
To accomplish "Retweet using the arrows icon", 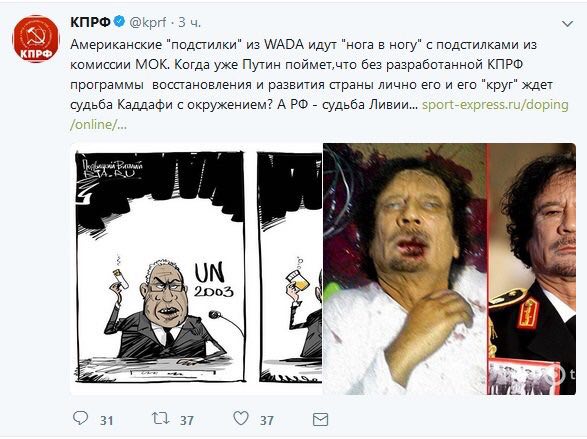I will pos(161,418).
